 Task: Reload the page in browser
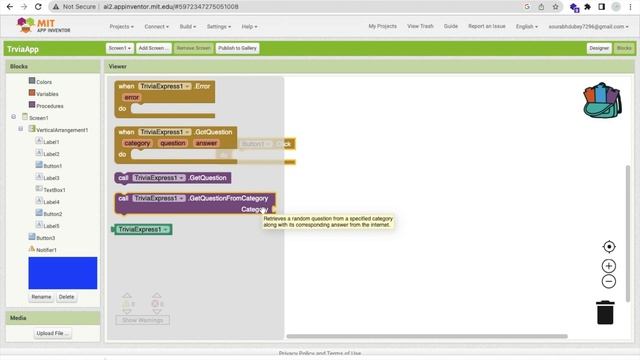click(38, 7)
